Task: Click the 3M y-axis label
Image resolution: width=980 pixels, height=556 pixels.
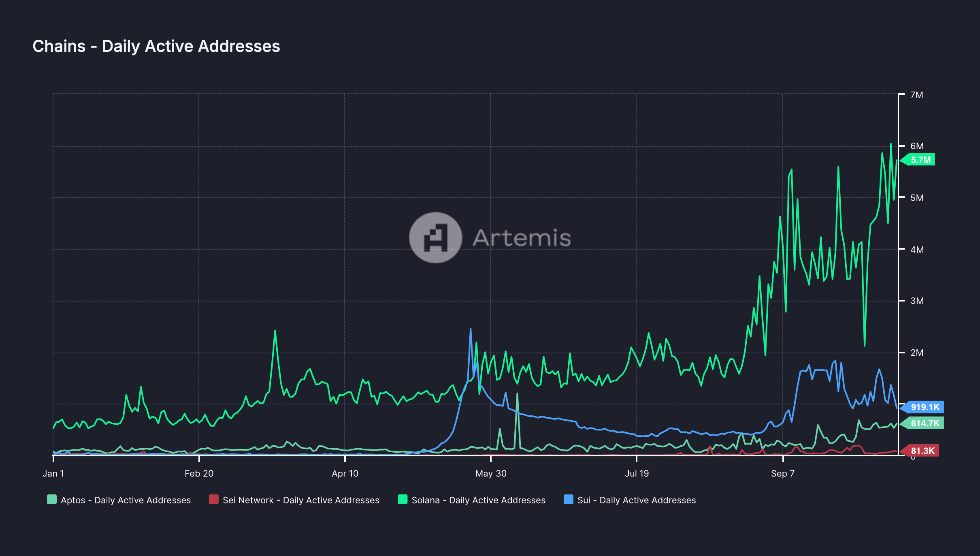Action: (917, 301)
